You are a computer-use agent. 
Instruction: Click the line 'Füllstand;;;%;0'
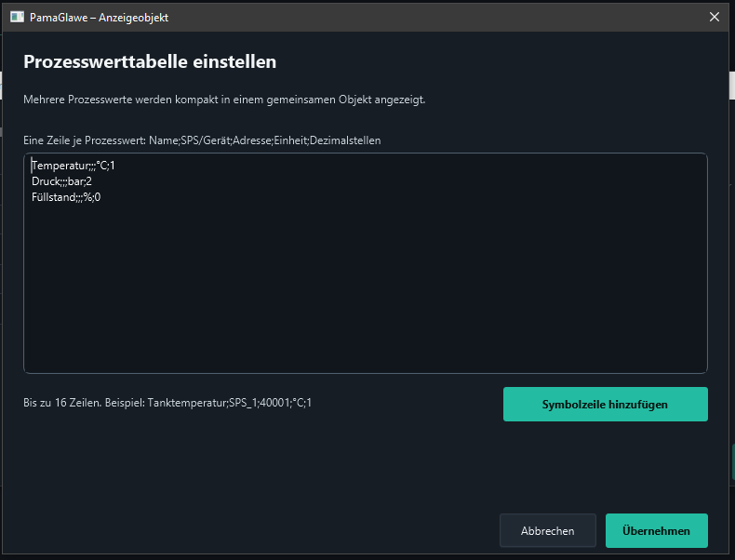66,197
